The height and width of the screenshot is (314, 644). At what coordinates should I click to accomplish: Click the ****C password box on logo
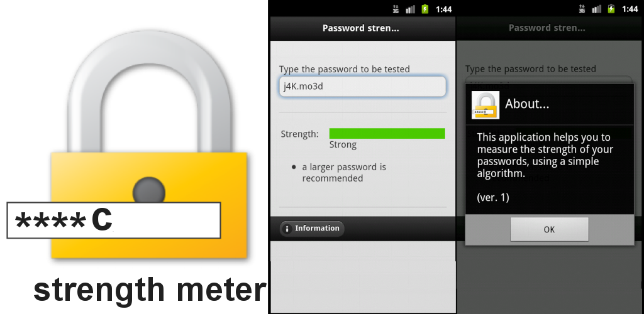pos(114,220)
